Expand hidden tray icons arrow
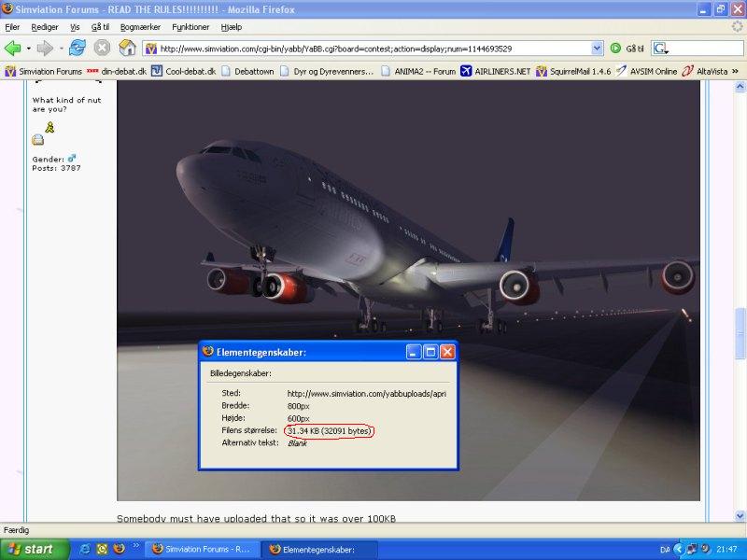 [x=679, y=550]
